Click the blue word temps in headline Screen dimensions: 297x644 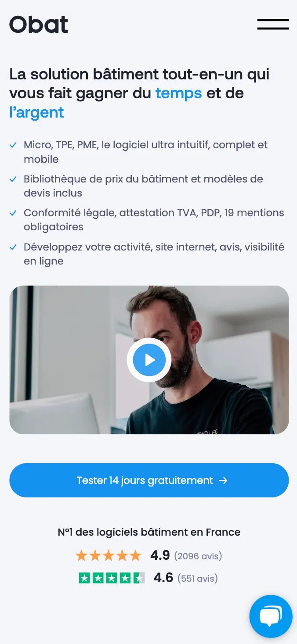(x=178, y=93)
